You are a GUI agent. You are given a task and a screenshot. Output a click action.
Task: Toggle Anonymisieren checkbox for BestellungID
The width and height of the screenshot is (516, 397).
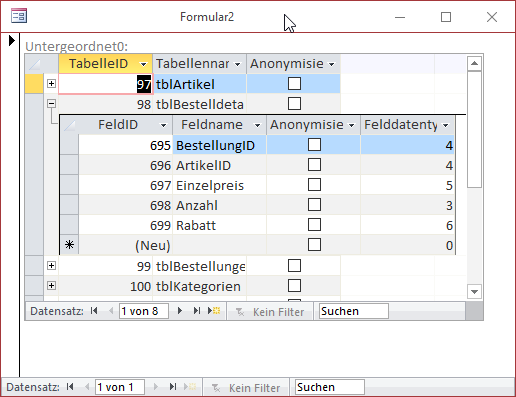(314, 145)
